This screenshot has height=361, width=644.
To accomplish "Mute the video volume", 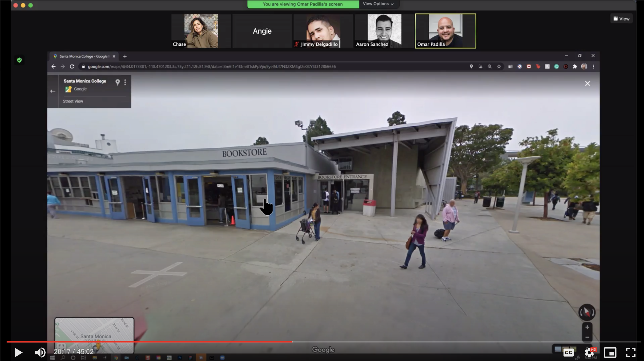I will click(x=40, y=352).
